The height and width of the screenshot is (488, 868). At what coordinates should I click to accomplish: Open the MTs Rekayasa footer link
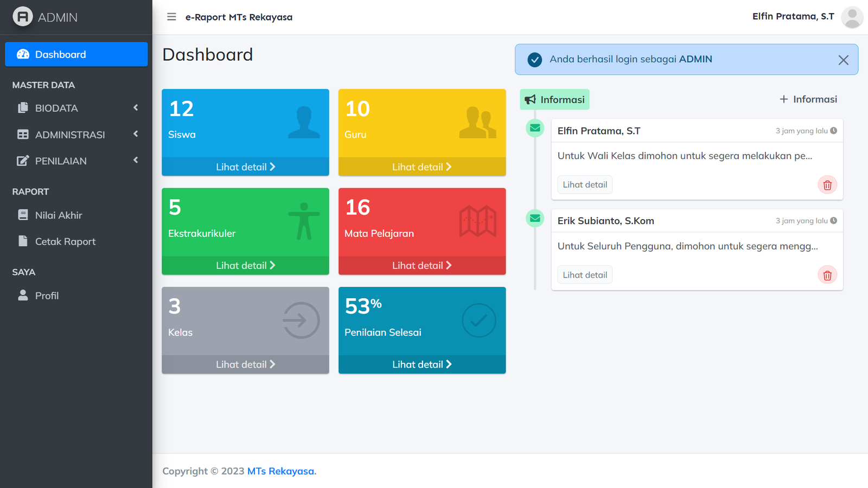[x=280, y=471]
